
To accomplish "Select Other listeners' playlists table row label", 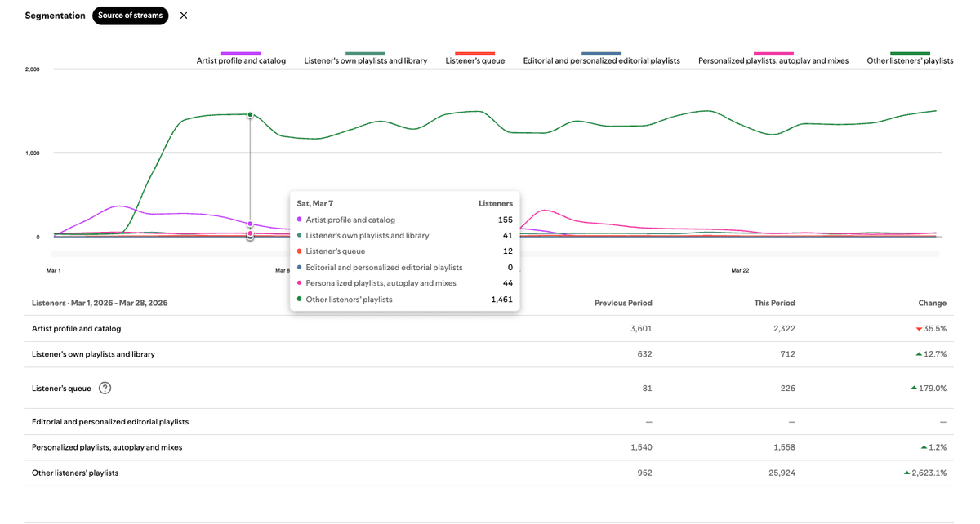I will (x=75, y=473).
